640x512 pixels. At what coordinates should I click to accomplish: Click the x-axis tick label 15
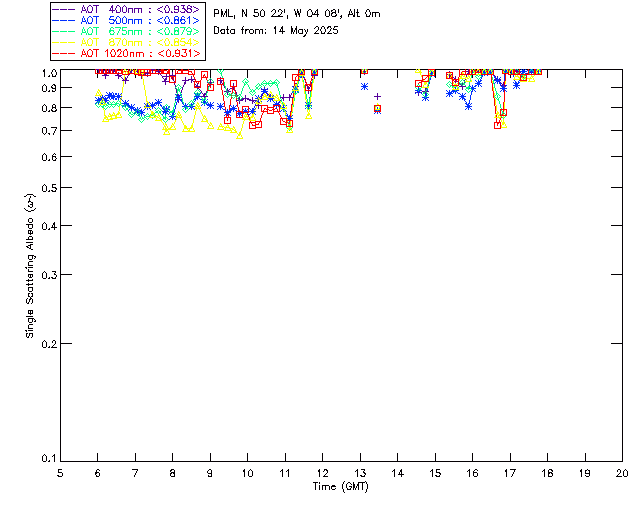(435, 473)
